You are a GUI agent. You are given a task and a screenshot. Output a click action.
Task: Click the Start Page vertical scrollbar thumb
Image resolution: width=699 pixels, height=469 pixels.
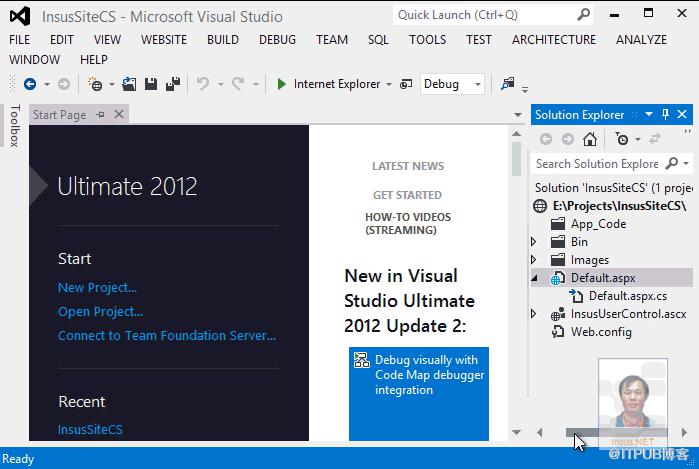click(517, 159)
